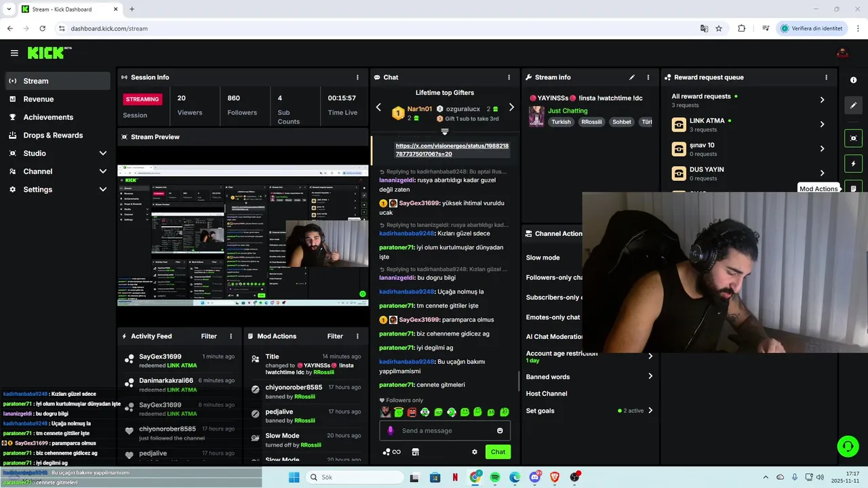868x488 pixels.
Task: Click the info icon in the right rail
Action: (x=853, y=80)
